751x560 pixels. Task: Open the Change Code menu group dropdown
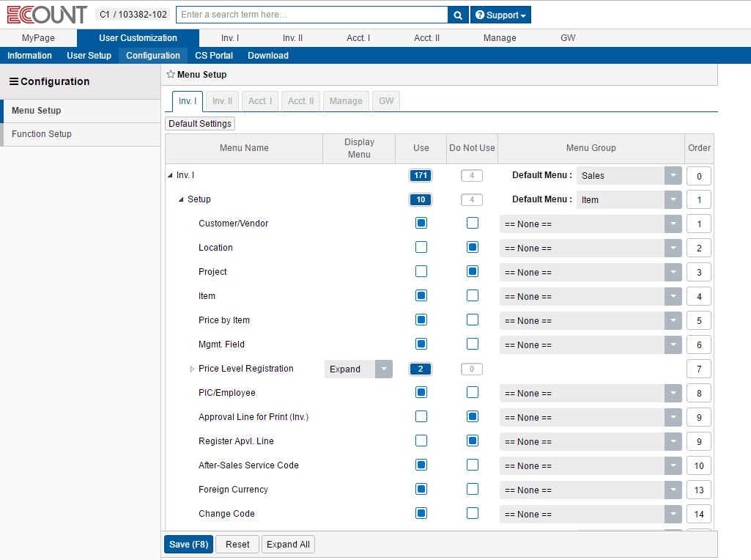(x=591, y=514)
